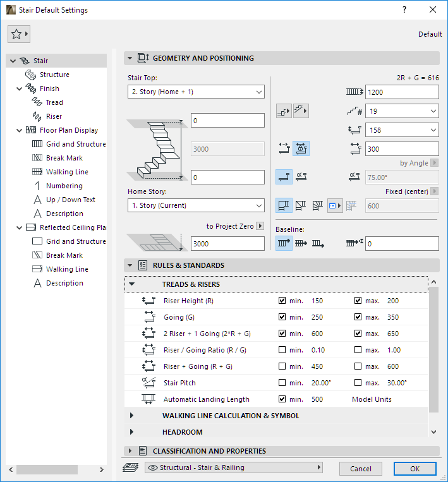Click the Cancel button

(x=360, y=469)
